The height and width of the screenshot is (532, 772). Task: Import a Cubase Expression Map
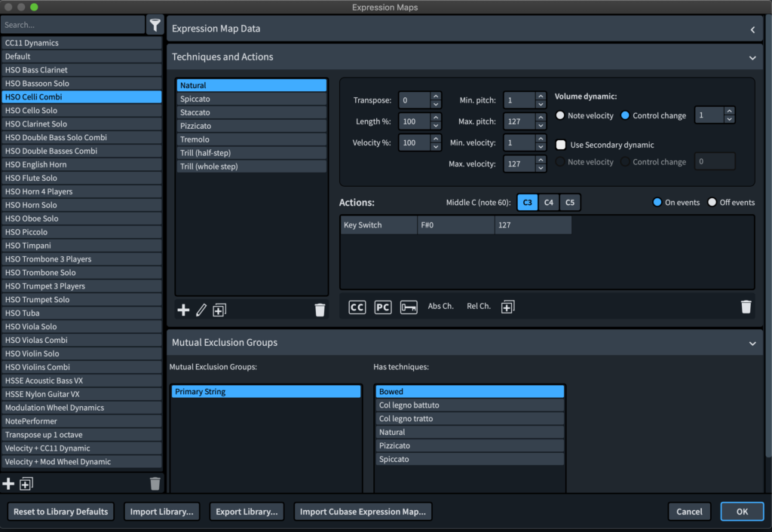click(x=363, y=512)
